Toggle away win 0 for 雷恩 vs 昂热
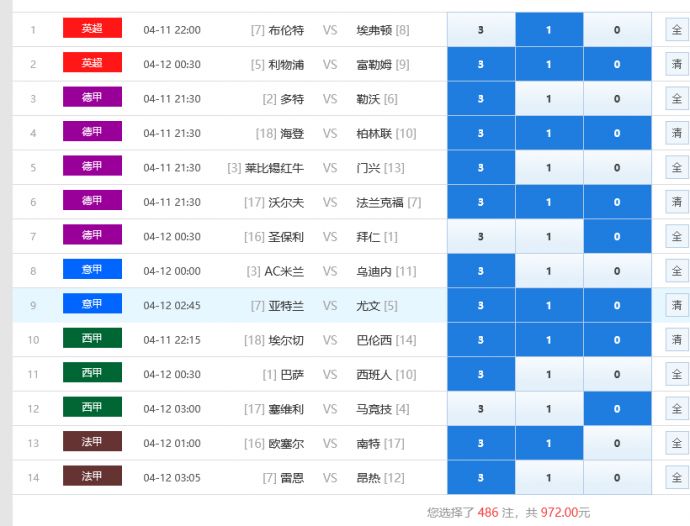 click(x=616, y=478)
